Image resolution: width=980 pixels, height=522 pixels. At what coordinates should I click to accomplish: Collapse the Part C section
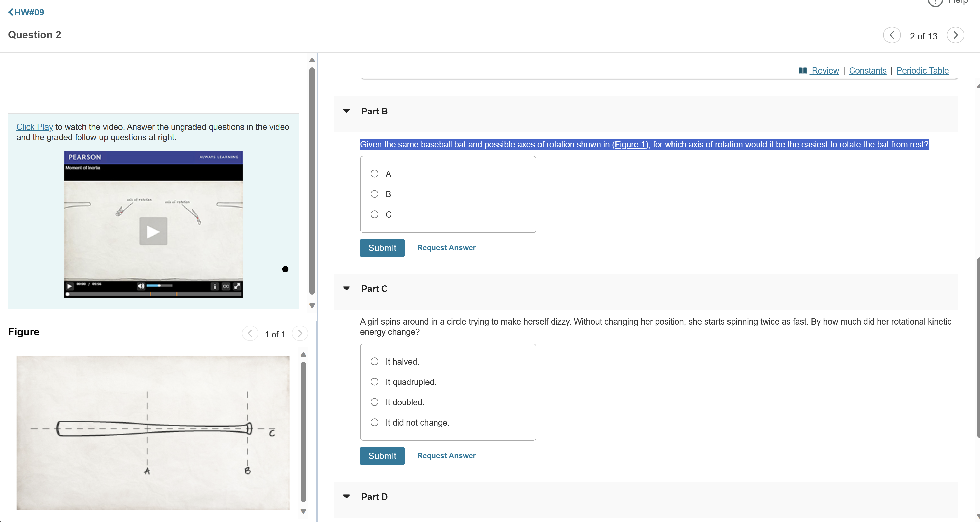click(346, 289)
